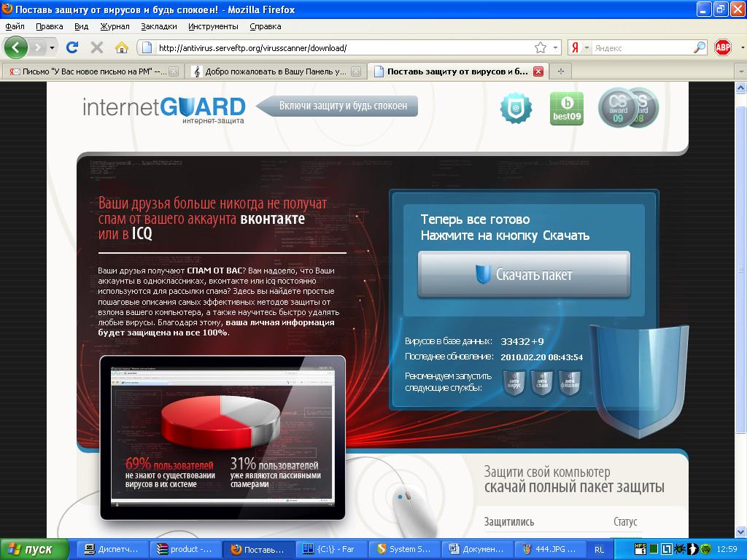Screen dimensions: 747x560
Task: Open the Правка menu
Action: [x=49, y=26]
